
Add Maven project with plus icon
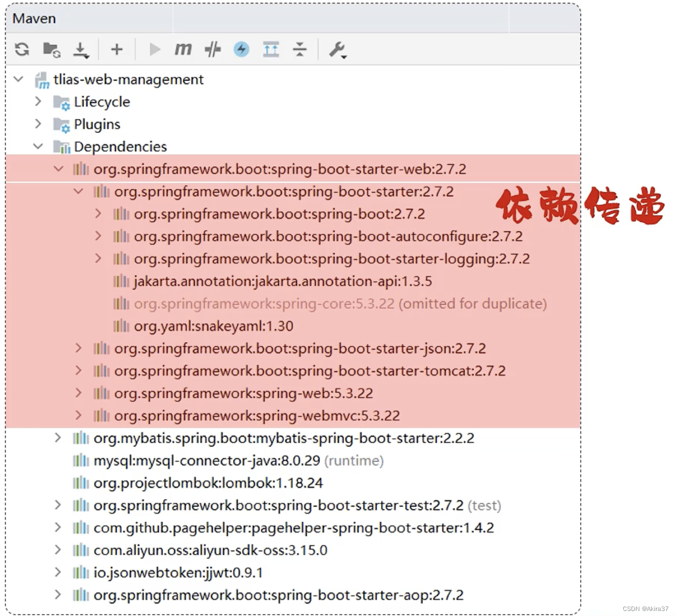(x=117, y=49)
